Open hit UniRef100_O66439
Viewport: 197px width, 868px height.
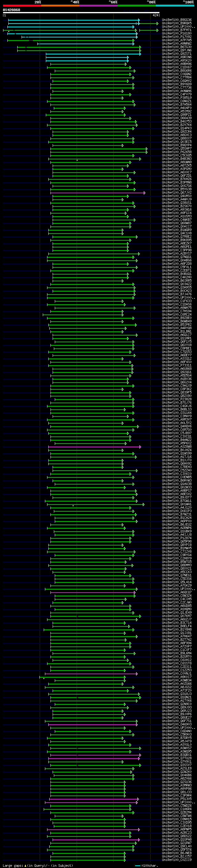point(177,118)
